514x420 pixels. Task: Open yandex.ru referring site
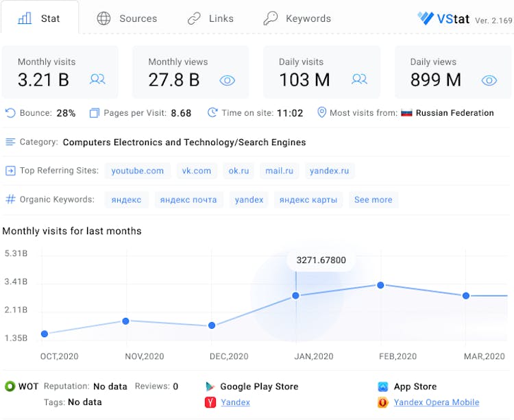click(x=330, y=171)
